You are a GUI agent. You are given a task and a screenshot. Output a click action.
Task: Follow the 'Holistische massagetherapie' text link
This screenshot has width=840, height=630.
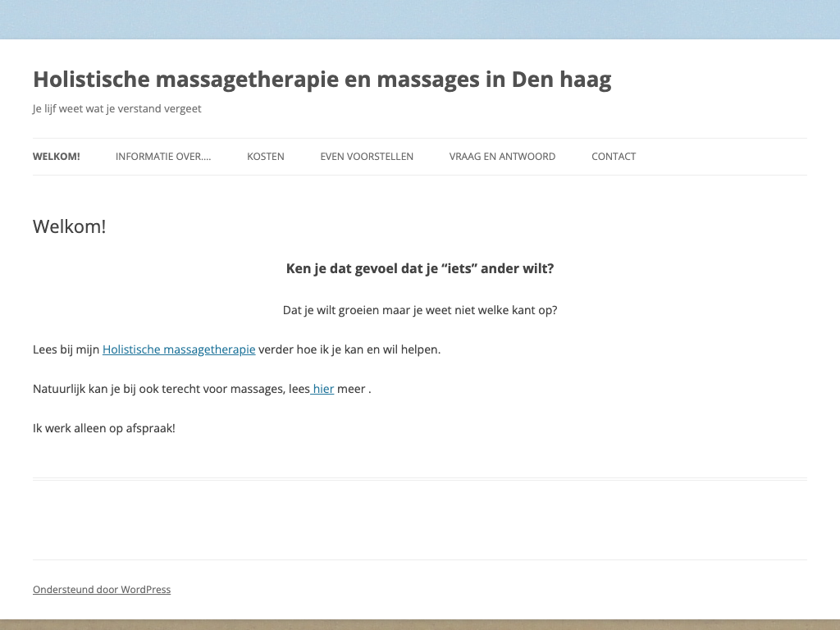[x=179, y=349]
